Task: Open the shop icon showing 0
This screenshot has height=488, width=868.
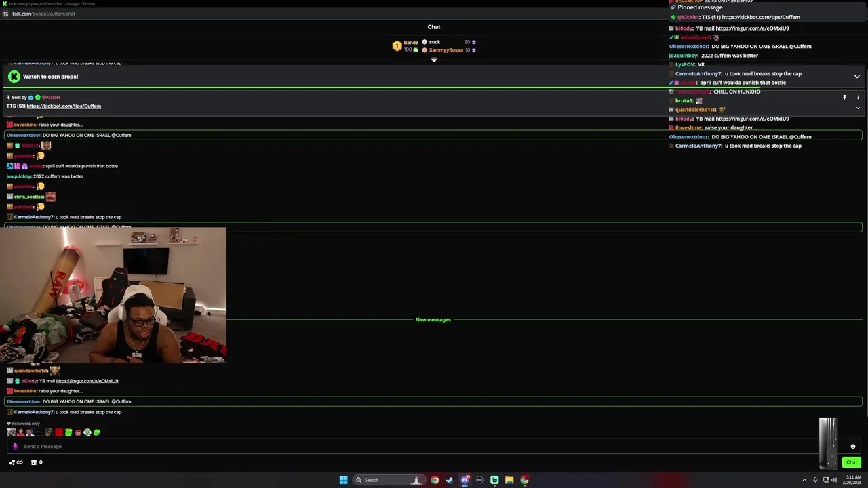Action: pyautogui.click(x=37, y=462)
